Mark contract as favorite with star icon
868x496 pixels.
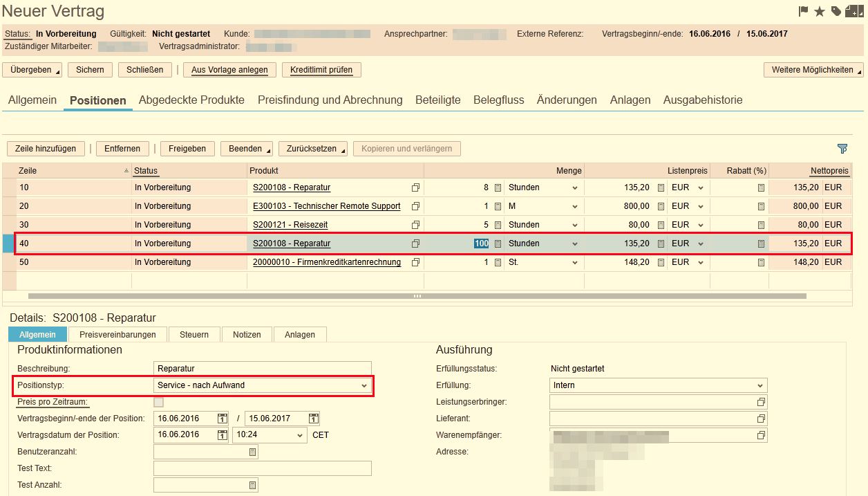pos(820,11)
